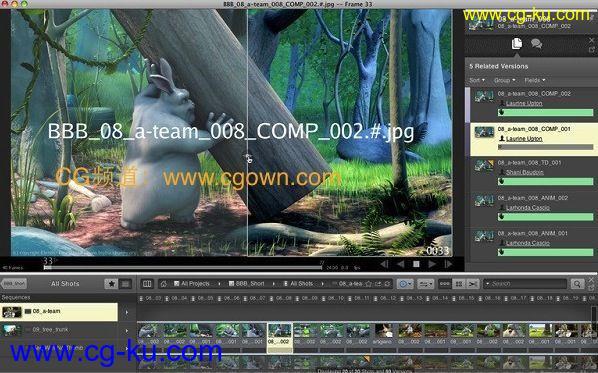Open the related versions documents icon
The height and width of the screenshot is (373, 598).
tap(517, 43)
